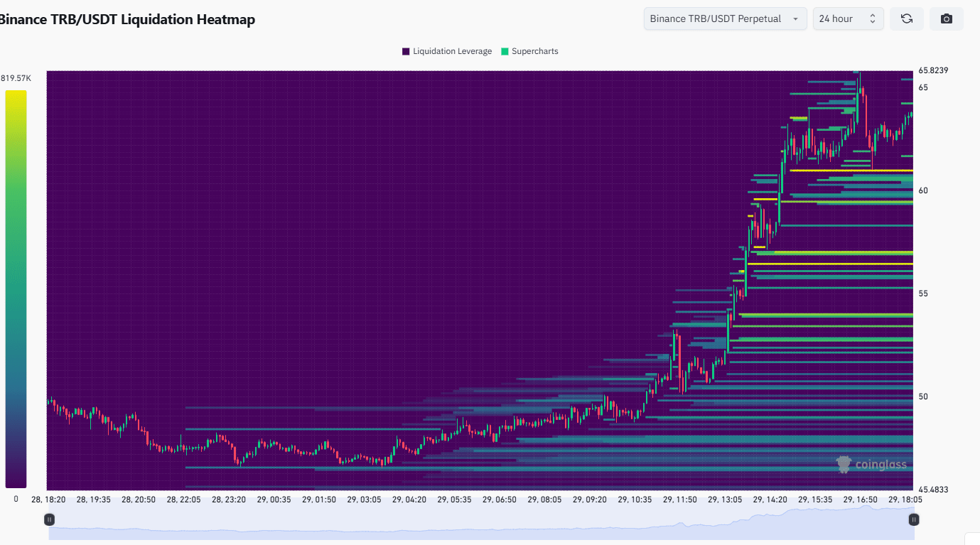Take a chart screenshot with the camera button
Screen dimensions: 980x545
click(947, 18)
